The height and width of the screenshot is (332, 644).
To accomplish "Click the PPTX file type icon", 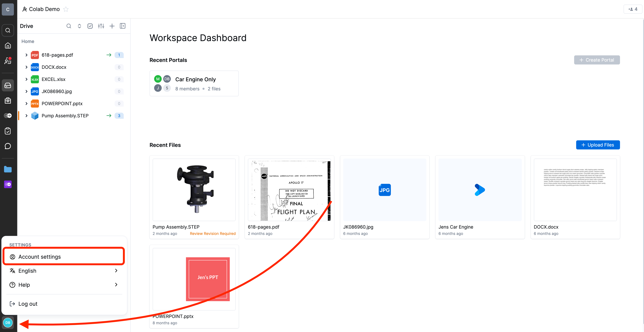I will point(35,104).
